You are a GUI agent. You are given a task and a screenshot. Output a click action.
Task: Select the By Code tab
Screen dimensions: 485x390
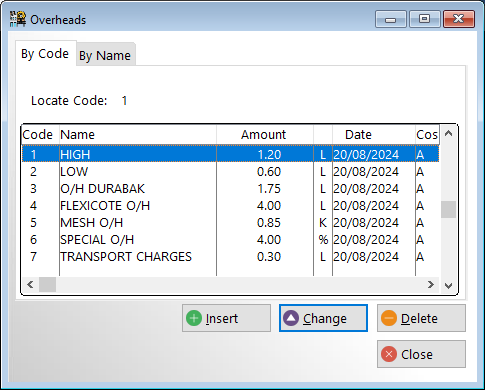45,53
